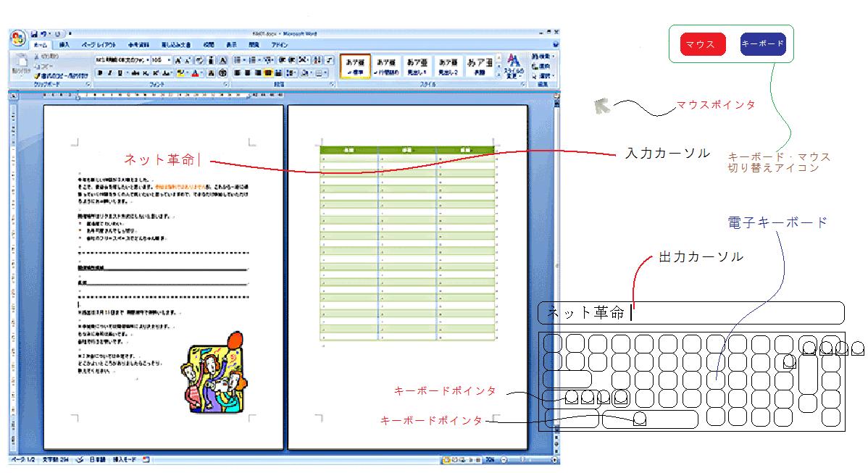Apply the yellow text highlight color
This screenshot has height=473, width=868.
pos(180,73)
